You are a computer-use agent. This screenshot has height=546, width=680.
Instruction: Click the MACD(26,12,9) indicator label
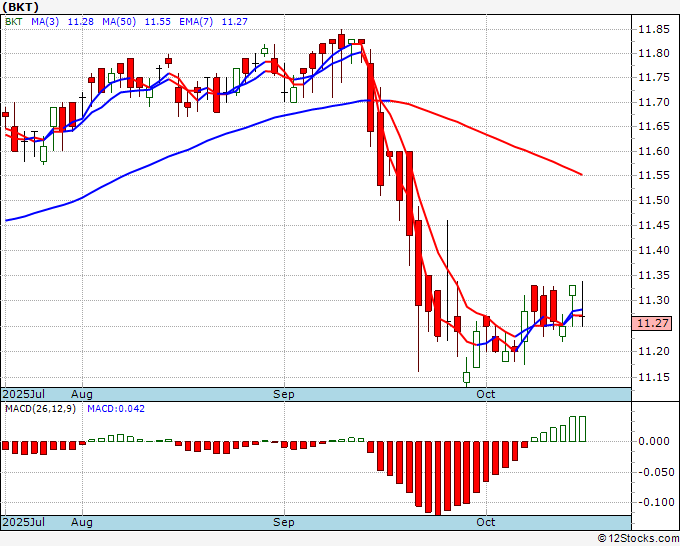[40, 409]
